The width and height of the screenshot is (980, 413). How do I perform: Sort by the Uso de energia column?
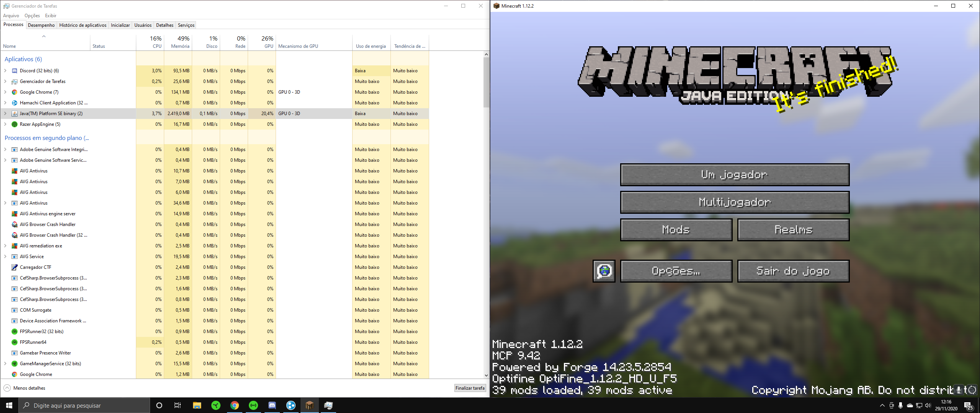[371, 42]
